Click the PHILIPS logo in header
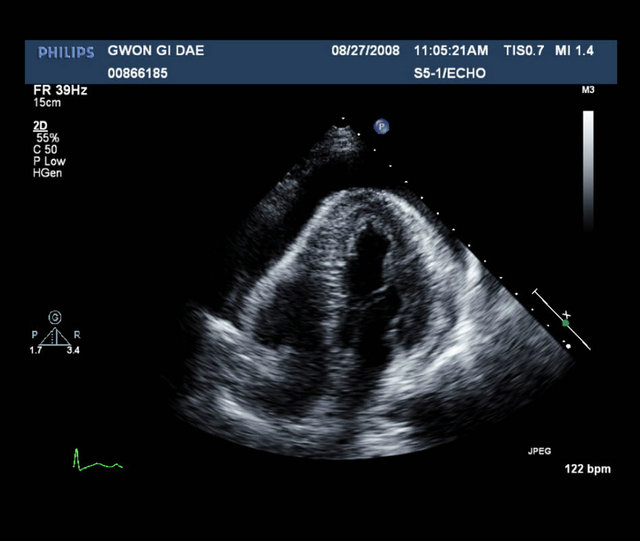Image resolution: width=640 pixels, height=541 pixels. 66,52
